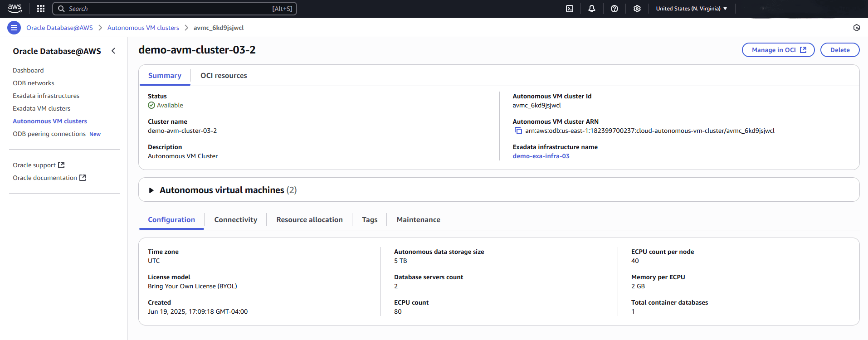Open the AWS services grid menu
Screen dimensions: 868x340
pos(41,9)
